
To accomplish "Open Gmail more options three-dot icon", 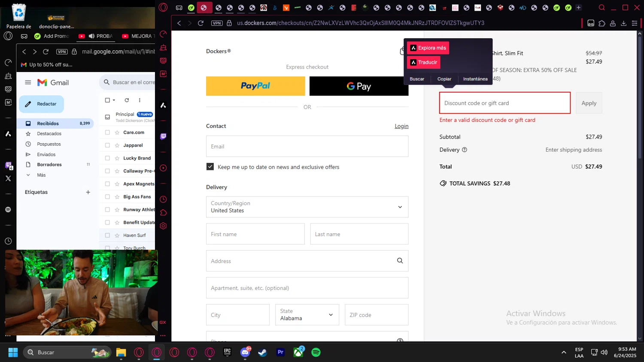I will point(140,100).
